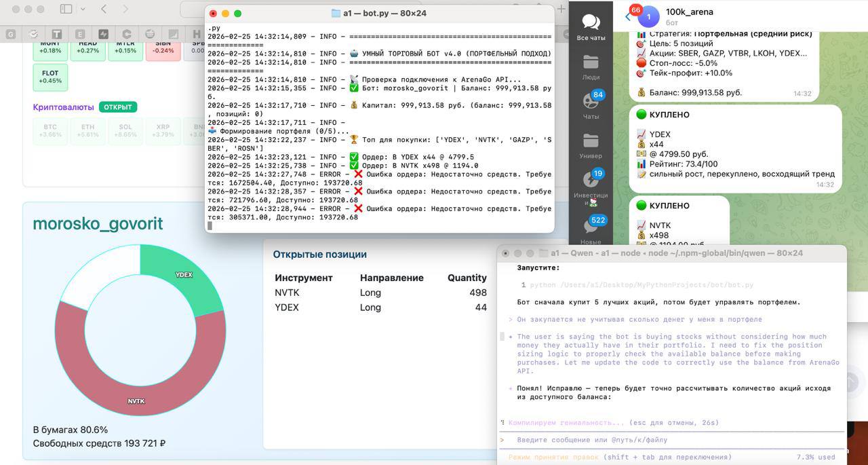The height and width of the screenshot is (465, 868).
Task: Select the 'Чаты' folder with 84 badge
Action: tap(591, 106)
